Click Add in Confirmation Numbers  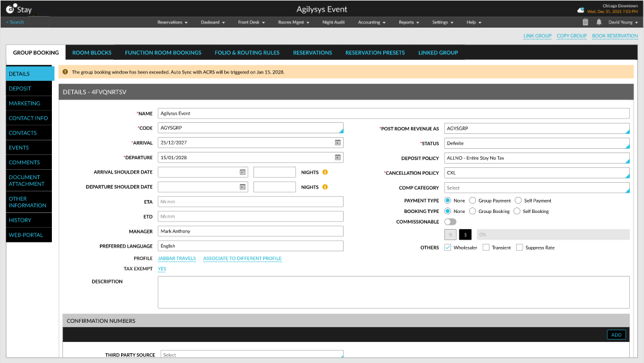coord(616,335)
